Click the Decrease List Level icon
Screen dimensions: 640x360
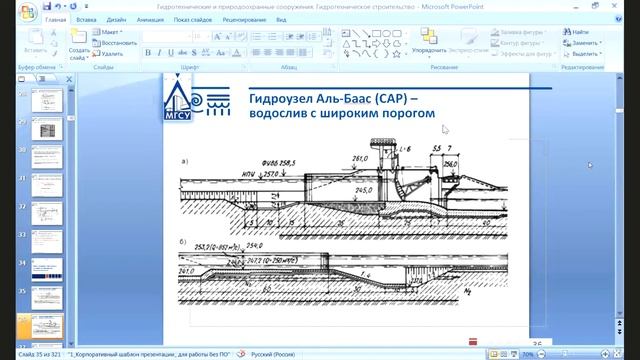coord(289,37)
